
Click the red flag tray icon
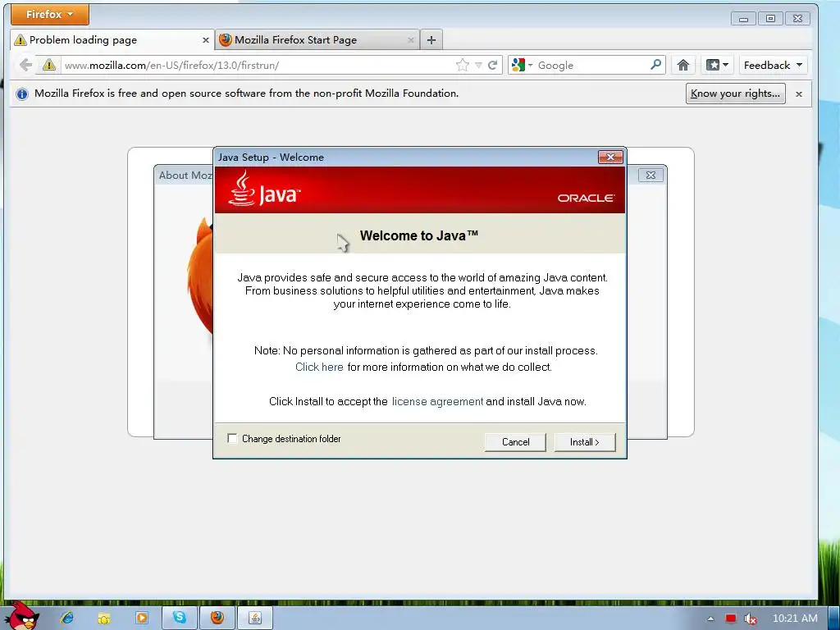click(x=731, y=619)
